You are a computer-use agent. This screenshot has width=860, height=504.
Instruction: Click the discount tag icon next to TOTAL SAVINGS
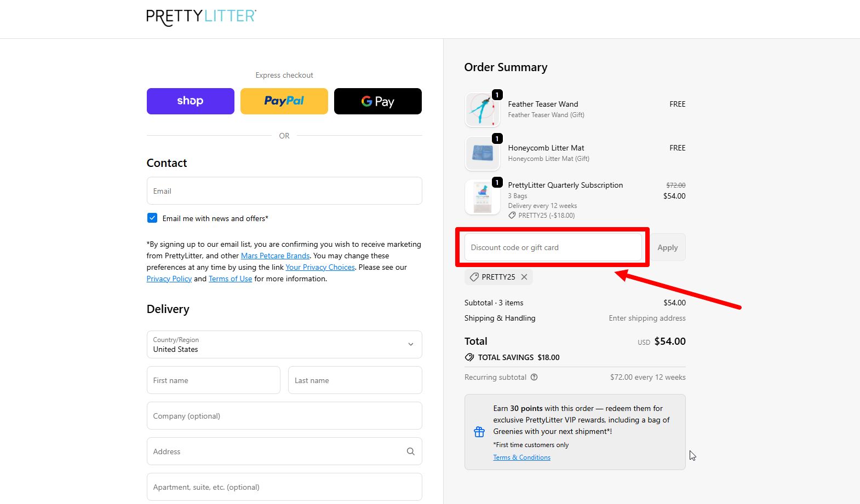click(469, 357)
